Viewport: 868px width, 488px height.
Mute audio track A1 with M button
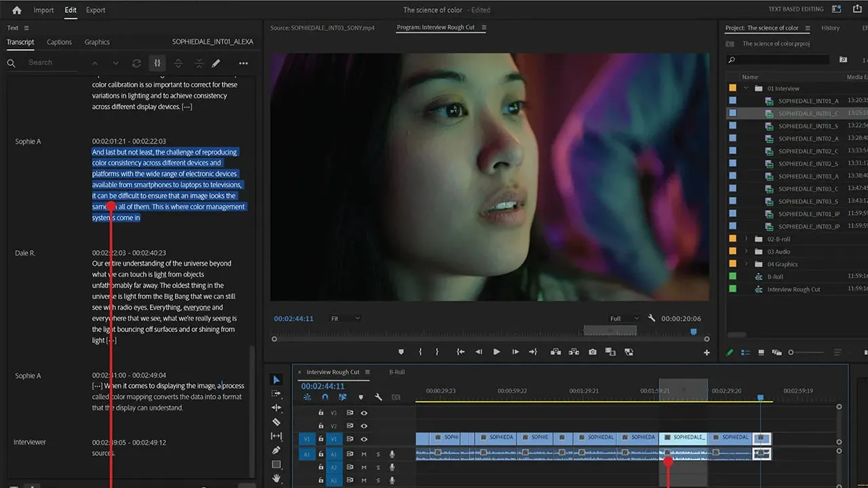click(x=364, y=453)
